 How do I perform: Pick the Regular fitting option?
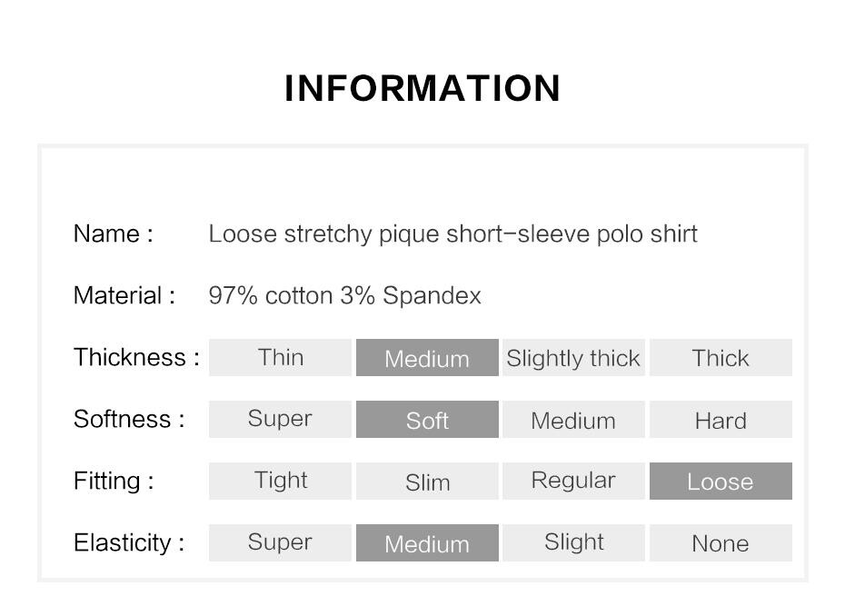coord(574,481)
